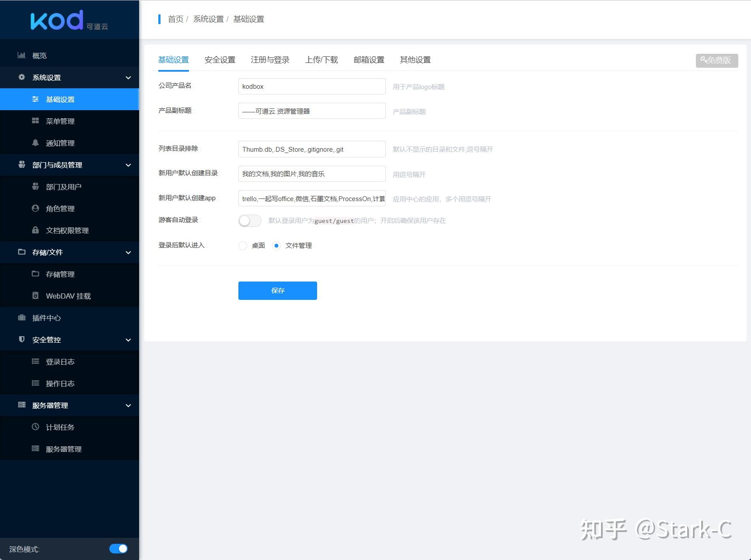This screenshot has width=751, height=560.
Task: Open the 注册与登录 settings tab
Action: tap(269, 60)
